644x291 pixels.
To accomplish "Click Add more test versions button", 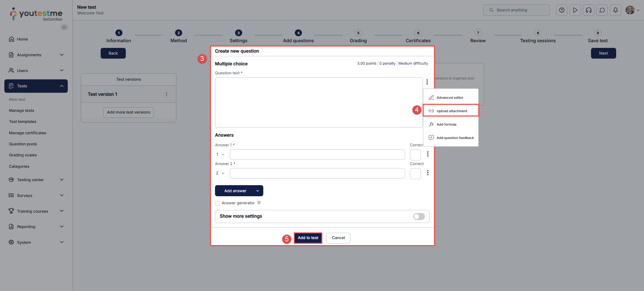I will pyautogui.click(x=128, y=113).
